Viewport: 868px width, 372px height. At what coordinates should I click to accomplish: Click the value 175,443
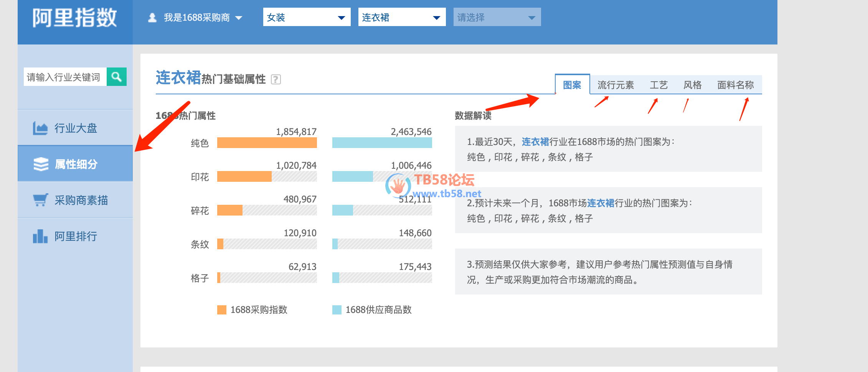coord(415,267)
